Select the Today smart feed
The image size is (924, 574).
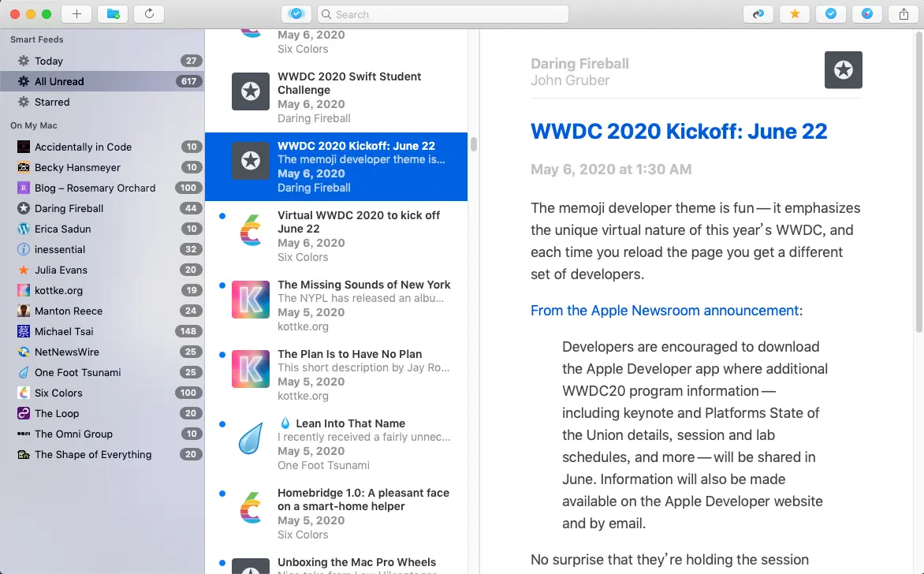click(102, 61)
